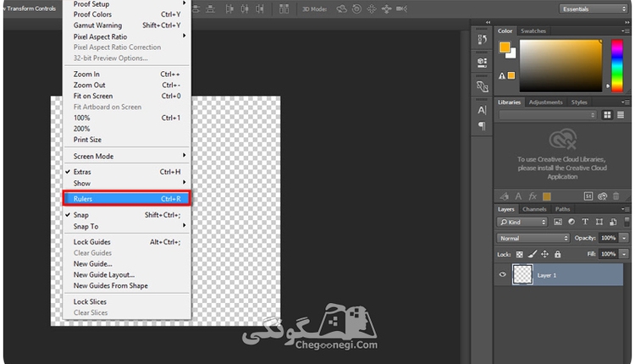This screenshot has height=364, width=635.
Task: Toggle Extras checked menu item
Action: [127, 172]
